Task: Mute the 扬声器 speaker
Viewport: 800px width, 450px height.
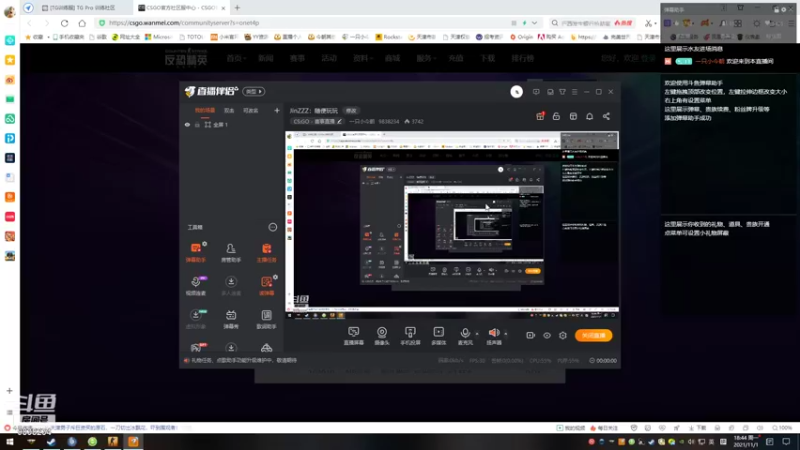Action: [x=494, y=336]
